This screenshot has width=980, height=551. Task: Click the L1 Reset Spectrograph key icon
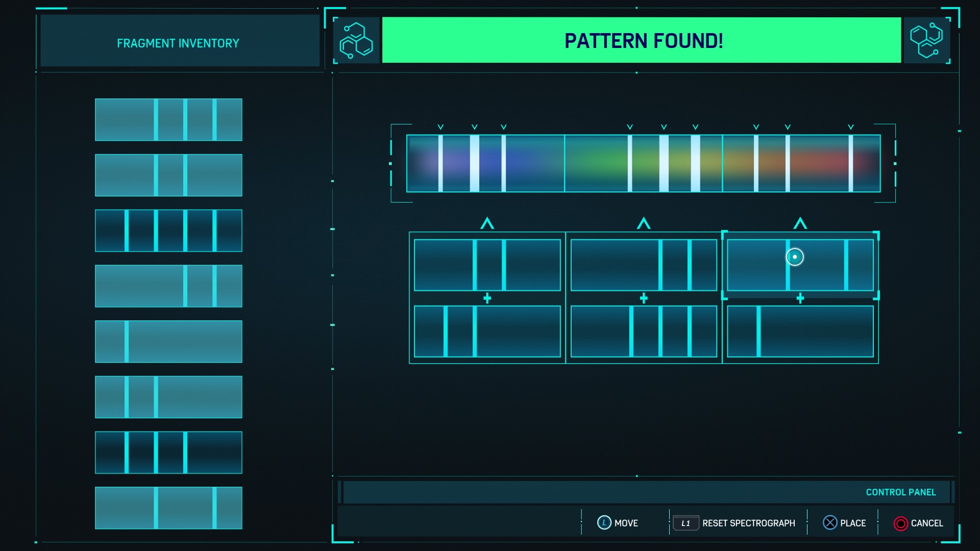click(685, 523)
